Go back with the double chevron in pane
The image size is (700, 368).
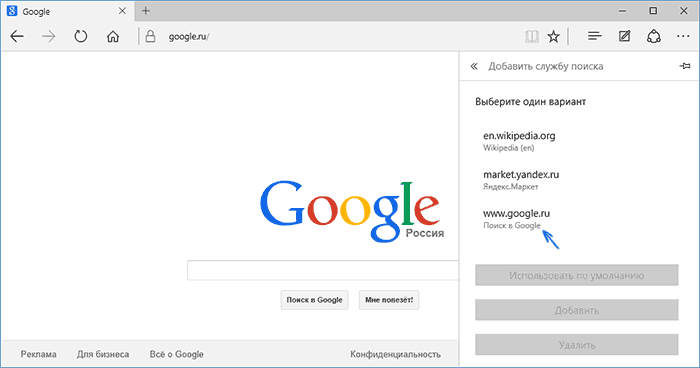point(474,66)
